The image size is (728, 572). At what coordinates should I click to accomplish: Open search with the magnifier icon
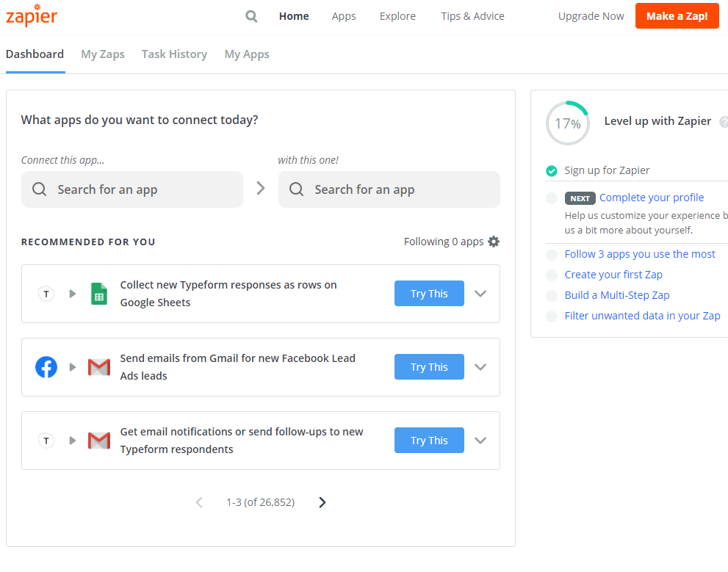(251, 16)
